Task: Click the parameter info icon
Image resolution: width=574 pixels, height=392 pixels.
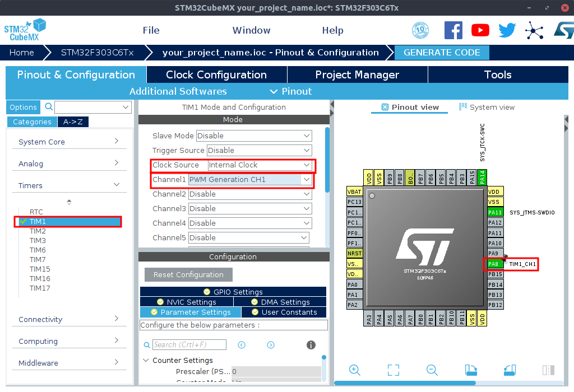Action: pos(311,345)
